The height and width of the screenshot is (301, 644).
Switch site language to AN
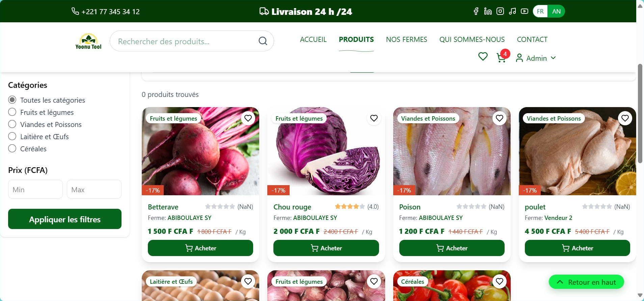click(x=557, y=11)
